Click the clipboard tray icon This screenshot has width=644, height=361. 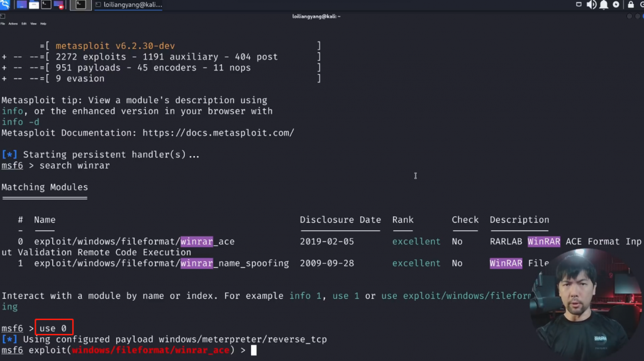click(x=579, y=5)
